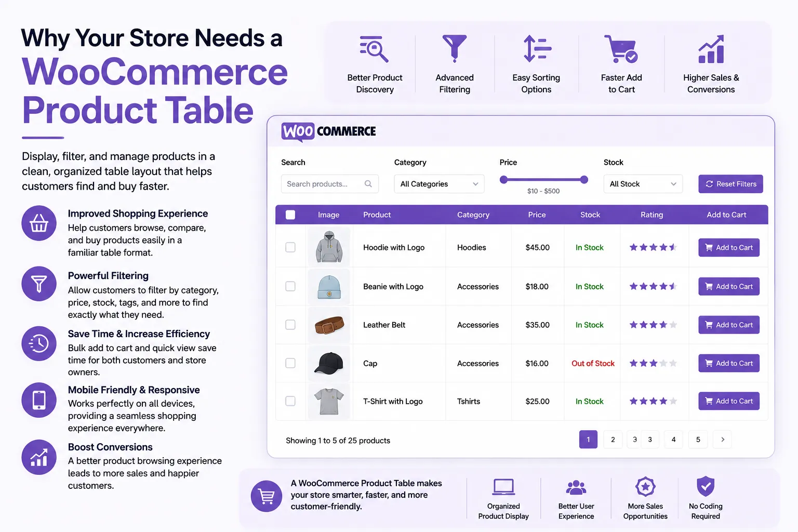Click the footer shopping cart circle icon
Screen dimensions: 798x532
267,496
